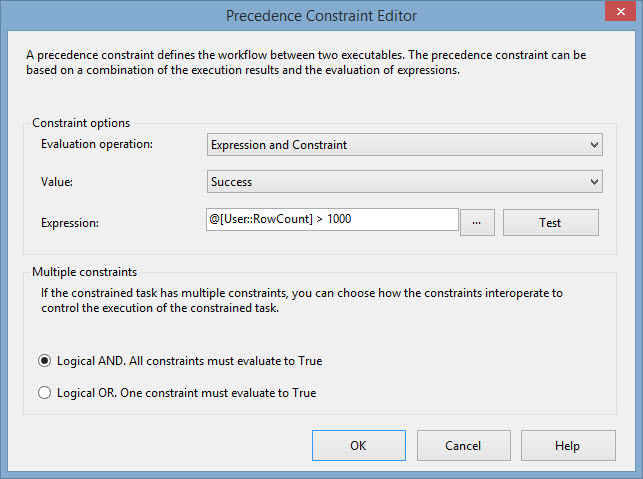The width and height of the screenshot is (643, 479).
Task: Confirm the dialog with OK
Action: click(x=359, y=445)
